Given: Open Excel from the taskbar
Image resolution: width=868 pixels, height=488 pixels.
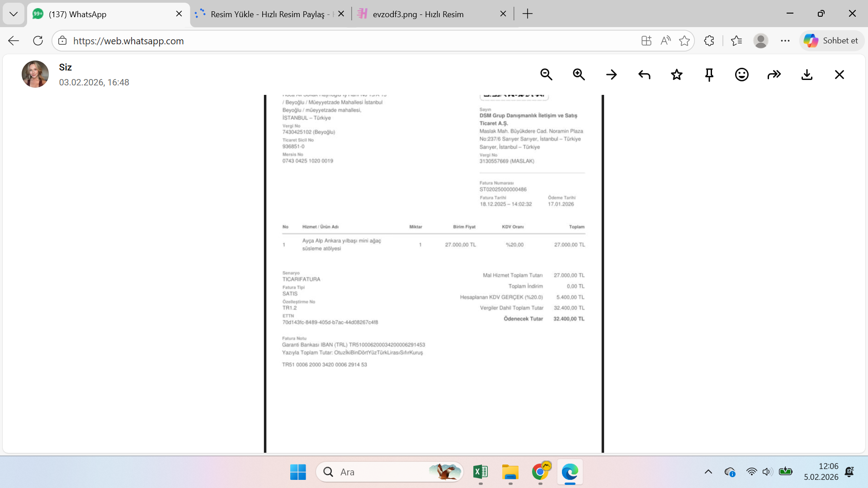Looking at the screenshot, I should click(481, 472).
